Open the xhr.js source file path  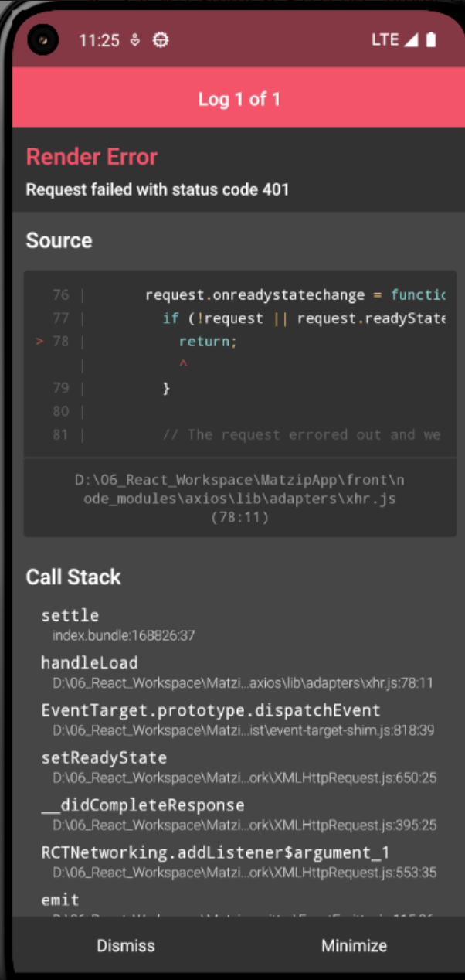tap(239, 499)
